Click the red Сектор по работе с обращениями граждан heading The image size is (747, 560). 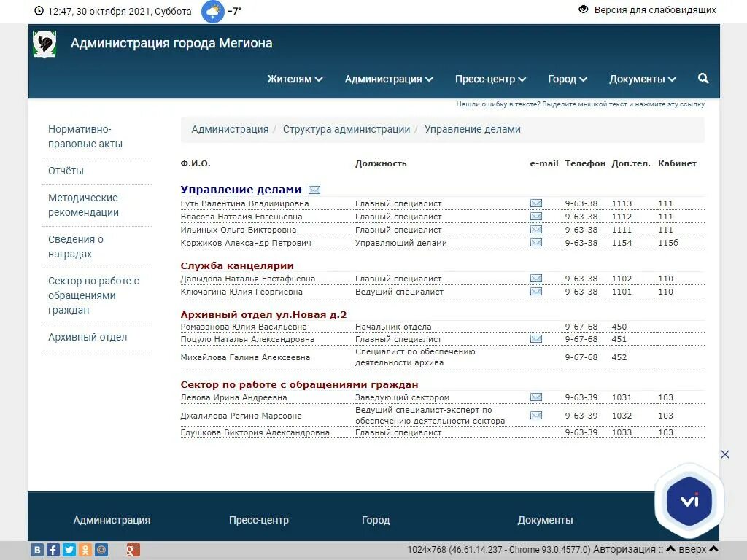click(x=299, y=385)
